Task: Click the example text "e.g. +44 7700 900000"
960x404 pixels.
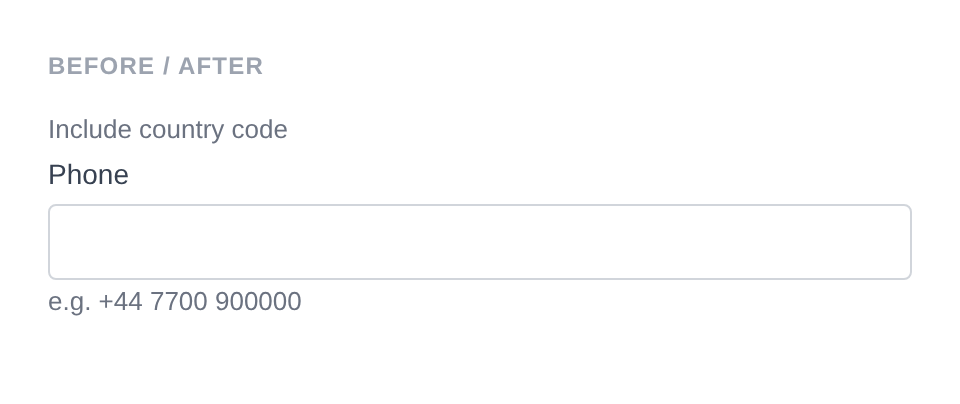Action: tap(175, 302)
